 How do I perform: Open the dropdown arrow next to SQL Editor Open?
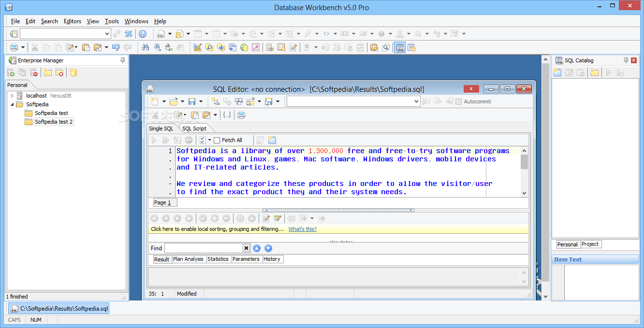[x=182, y=101]
